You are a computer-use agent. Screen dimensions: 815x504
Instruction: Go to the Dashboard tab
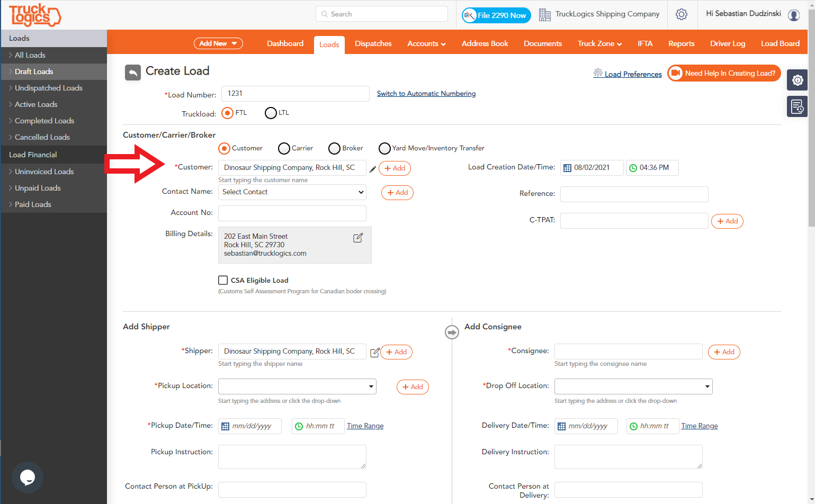coord(285,43)
